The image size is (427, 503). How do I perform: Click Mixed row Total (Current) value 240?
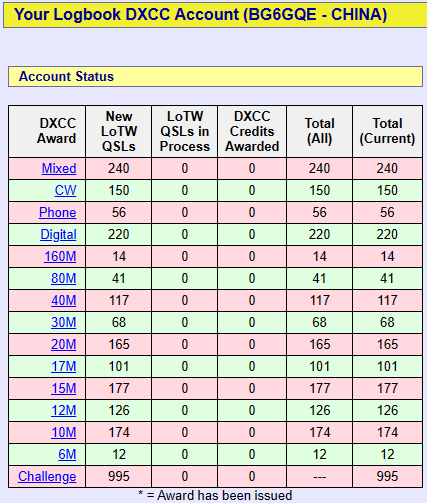[387, 168]
